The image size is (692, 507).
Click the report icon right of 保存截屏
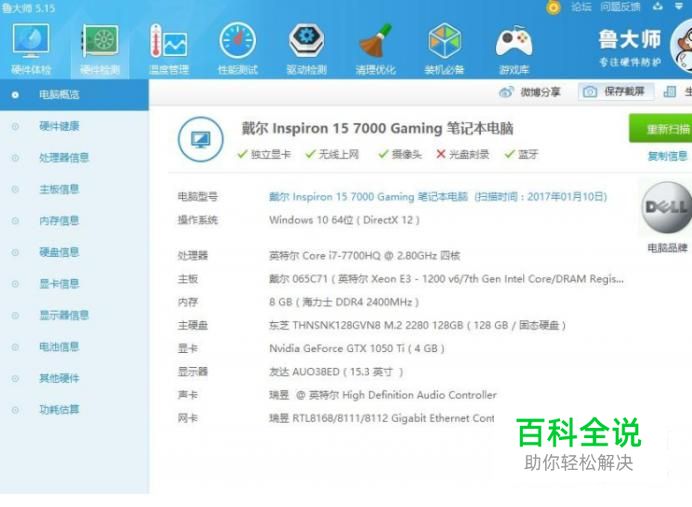(x=669, y=92)
